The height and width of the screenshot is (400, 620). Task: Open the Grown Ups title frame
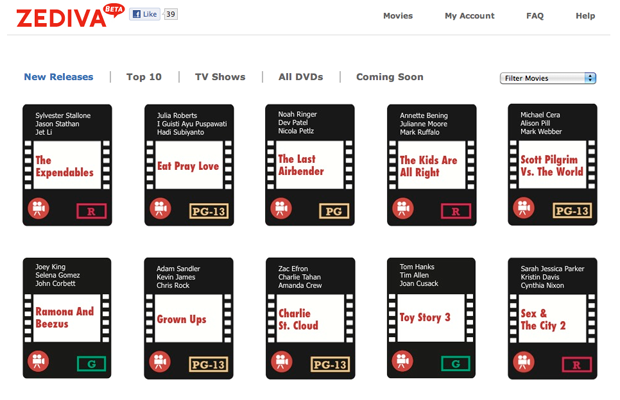click(x=188, y=318)
